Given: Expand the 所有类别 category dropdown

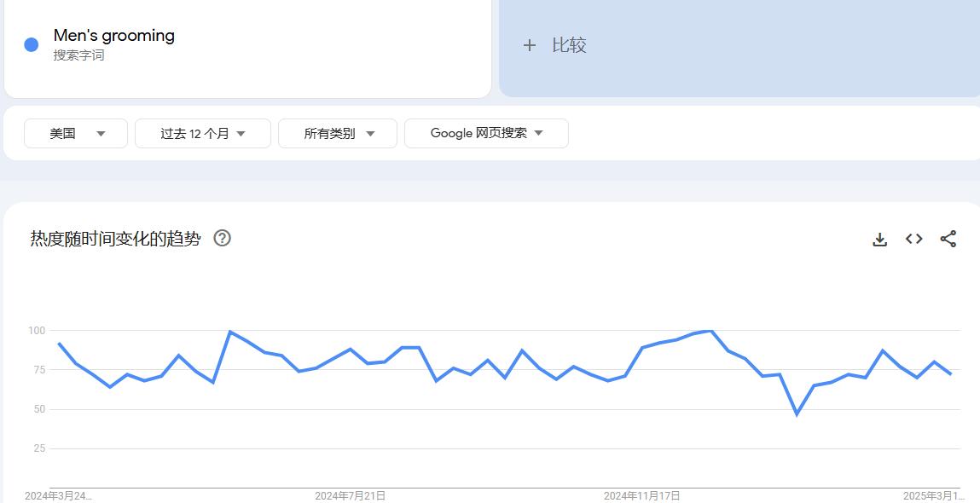Looking at the screenshot, I should point(338,133).
